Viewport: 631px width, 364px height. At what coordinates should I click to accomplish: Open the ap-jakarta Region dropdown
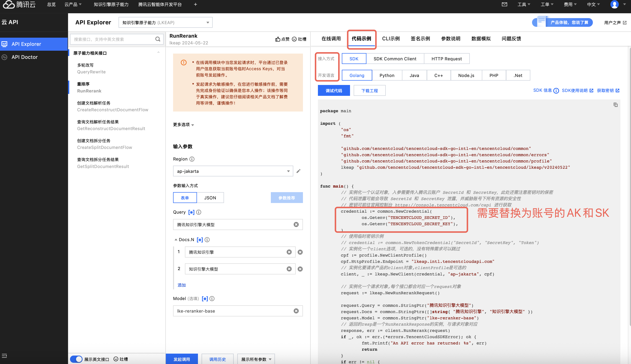click(232, 171)
